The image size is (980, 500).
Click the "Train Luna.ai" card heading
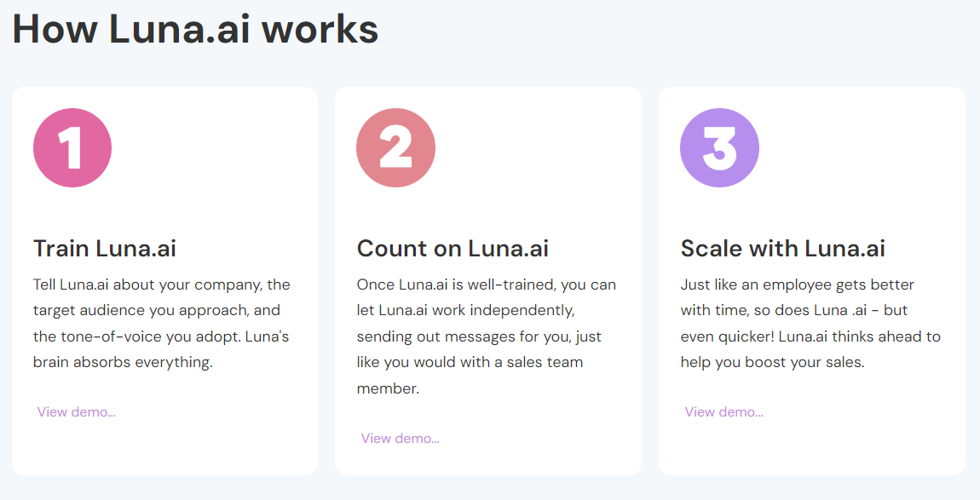[x=105, y=249]
